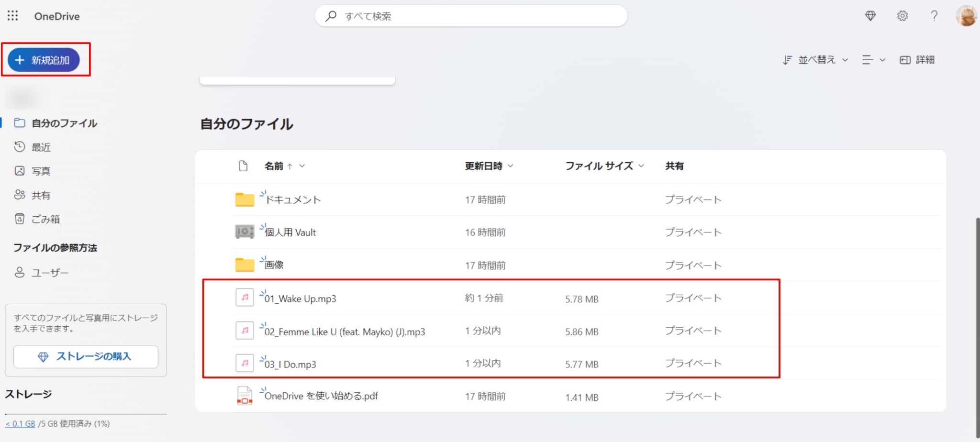This screenshot has height=442, width=980.
Task: Open the help question mark icon
Action: click(x=934, y=16)
